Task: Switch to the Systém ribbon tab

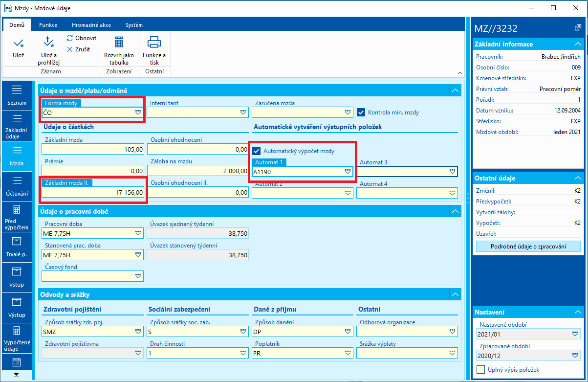Action: [134, 25]
